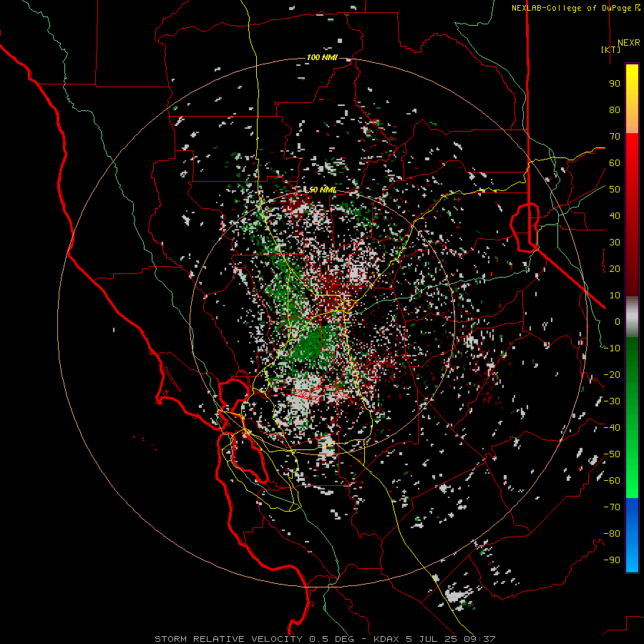644x644 pixels.
Task: Select the 40 value on the velocity scale
Action: pyautogui.click(x=615, y=216)
